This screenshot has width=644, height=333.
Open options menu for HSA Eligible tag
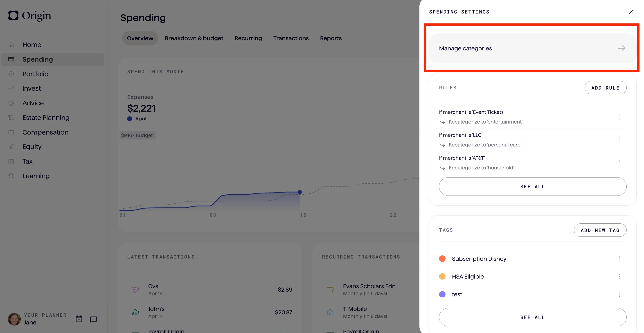pos(619,277)
